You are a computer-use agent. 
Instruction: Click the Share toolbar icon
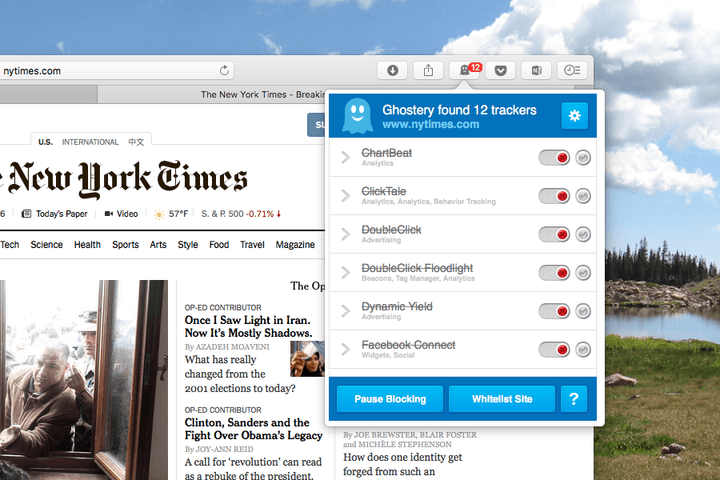pos(428,70)
